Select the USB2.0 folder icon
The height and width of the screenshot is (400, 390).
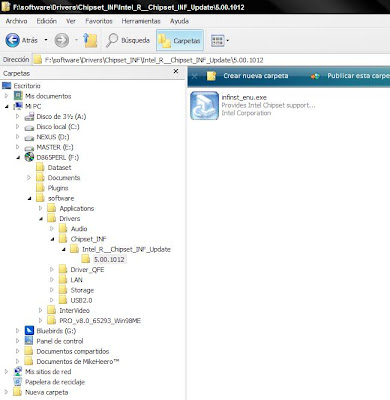point(63,300)
